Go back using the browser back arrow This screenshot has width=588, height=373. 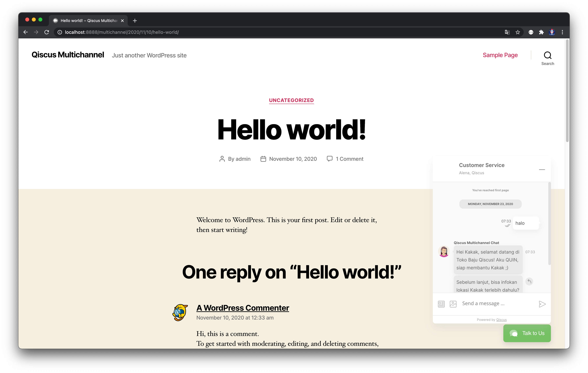pos(26,32)
